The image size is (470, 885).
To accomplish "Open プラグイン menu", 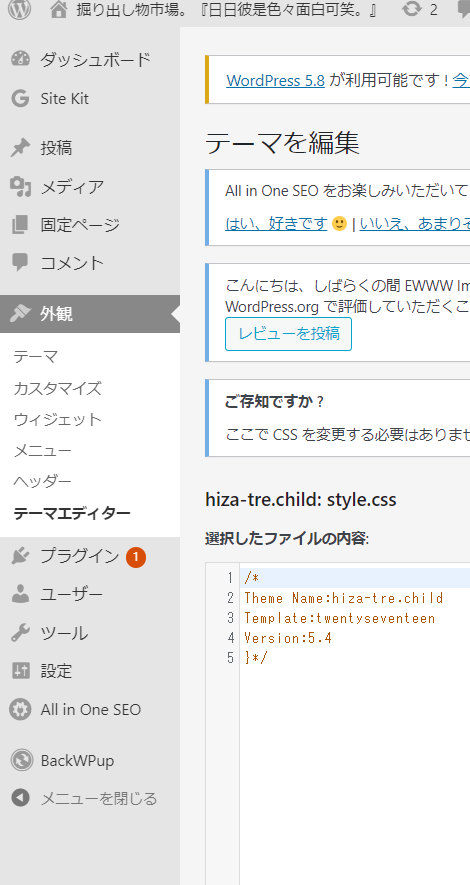I will [80, 557].
